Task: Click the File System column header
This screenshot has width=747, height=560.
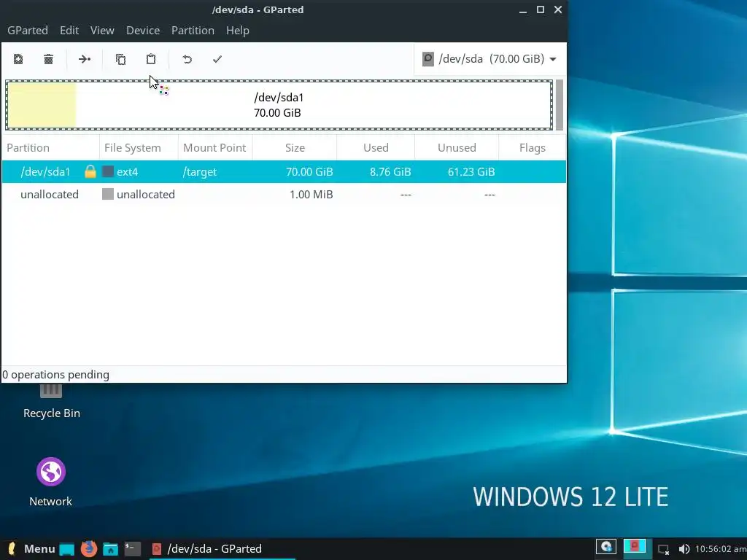Action: coord(139,147)
